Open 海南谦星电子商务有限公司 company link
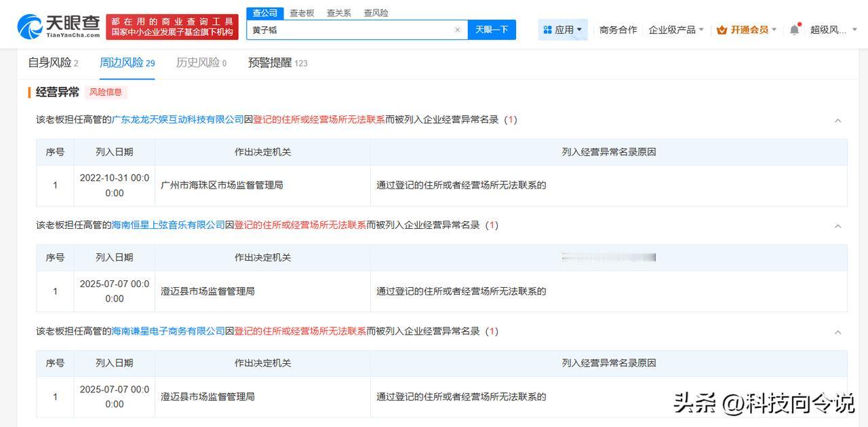Image resolution: width=868 pixels, height=427 pixels. tap(168, 331)
